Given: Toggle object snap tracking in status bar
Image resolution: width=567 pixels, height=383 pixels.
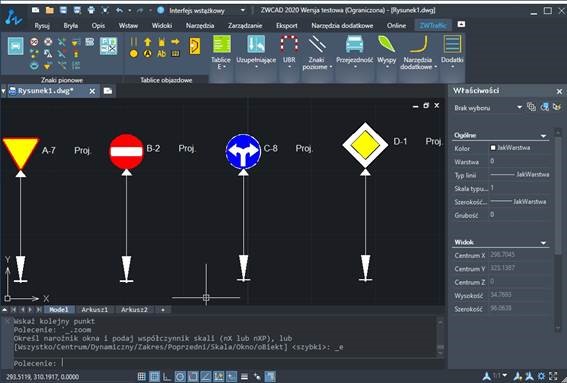Looking at the screenshot, I should click(x=206, y=376).
